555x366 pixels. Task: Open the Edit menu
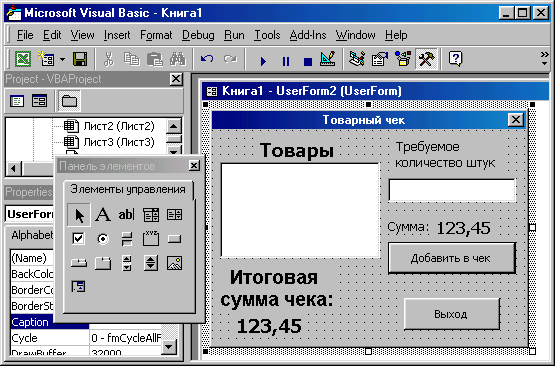(52, 35)
